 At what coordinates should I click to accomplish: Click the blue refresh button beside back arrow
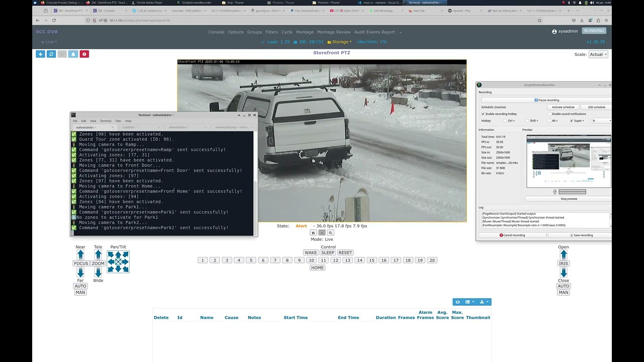tap(51, 54)
